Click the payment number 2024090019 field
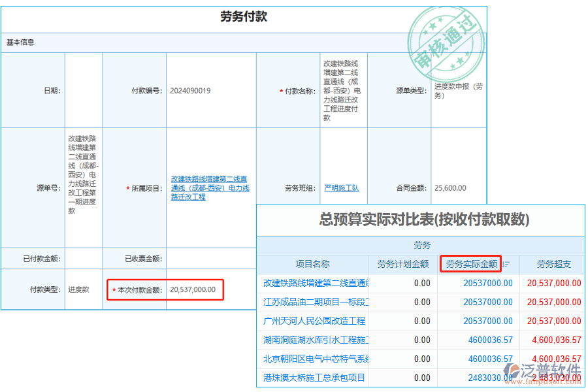The width and height of the screenshot is (588, 392). (x=191, y=91)
